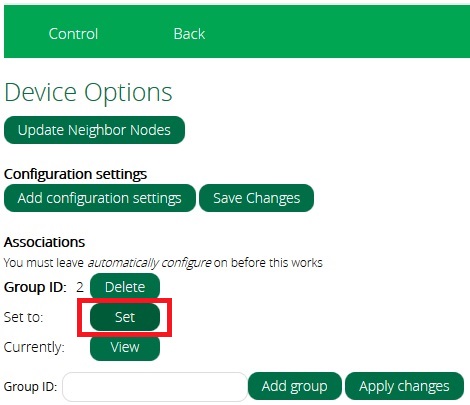Open the Control menu item
The width and height of the screenshot is (470, 405).
[73, 34]
